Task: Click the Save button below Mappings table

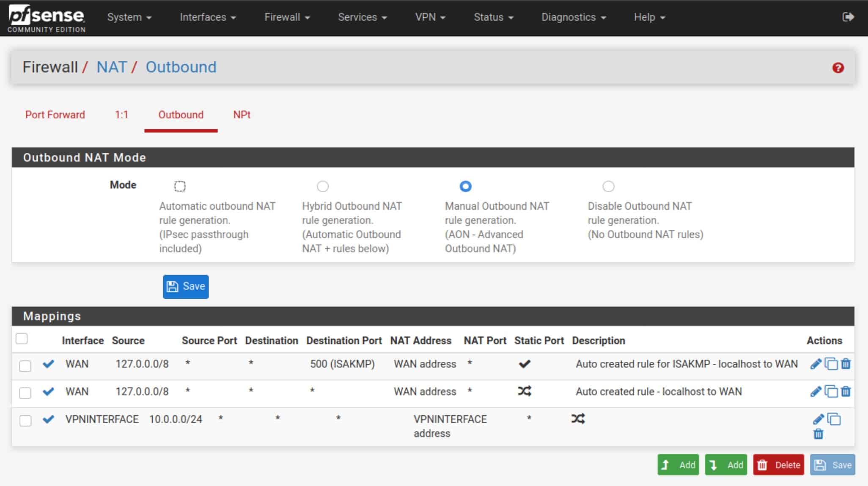Action: coord(832,465)
